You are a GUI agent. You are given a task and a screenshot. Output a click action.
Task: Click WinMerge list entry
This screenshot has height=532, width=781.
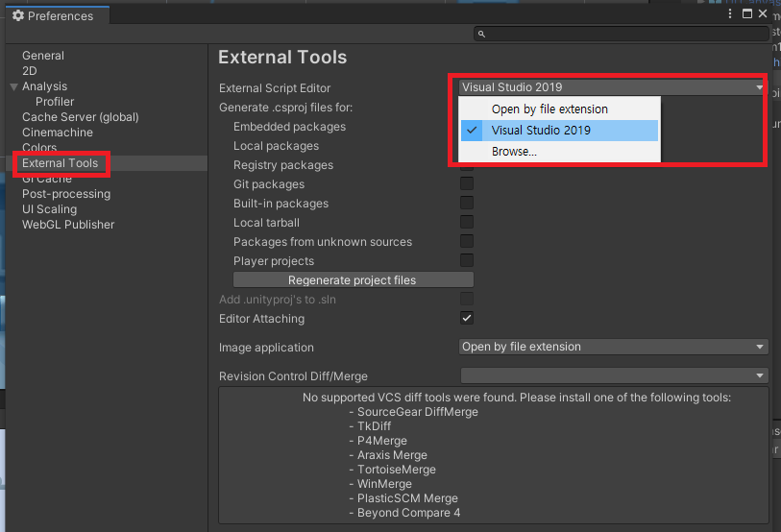384,484
